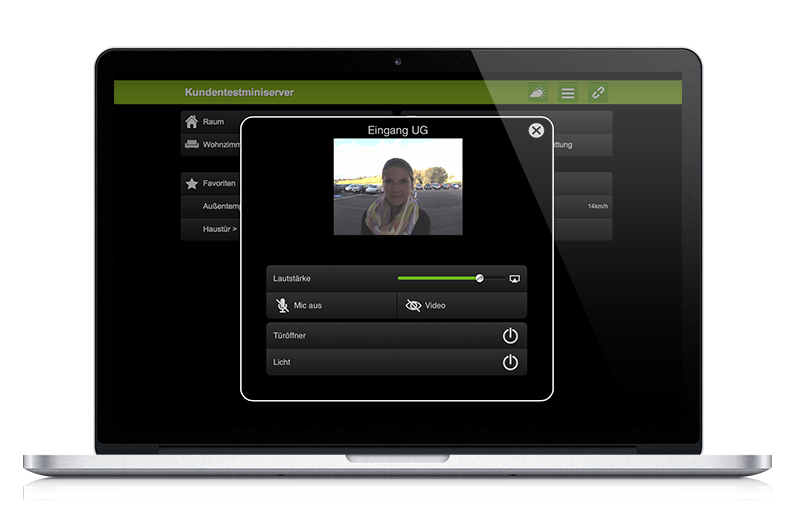Click the star icon next to Favoriten
This screenshot has width=800, height=516.
[191, 183]
